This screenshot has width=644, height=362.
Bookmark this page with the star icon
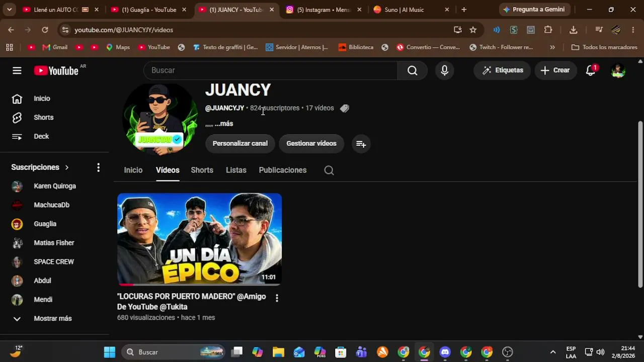coord(473,30)
